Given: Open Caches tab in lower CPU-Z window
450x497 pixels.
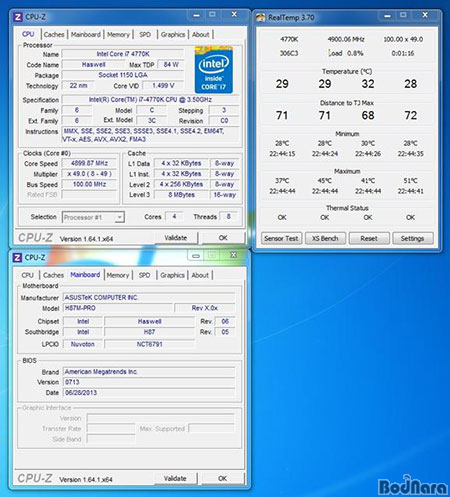Looking at the screenshot, I should [53, 275].
